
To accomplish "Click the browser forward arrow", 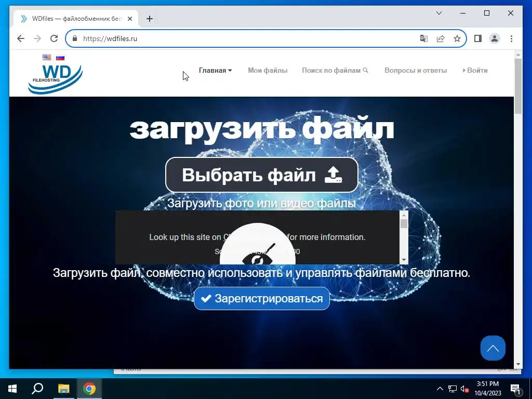I will pos(37,38).
